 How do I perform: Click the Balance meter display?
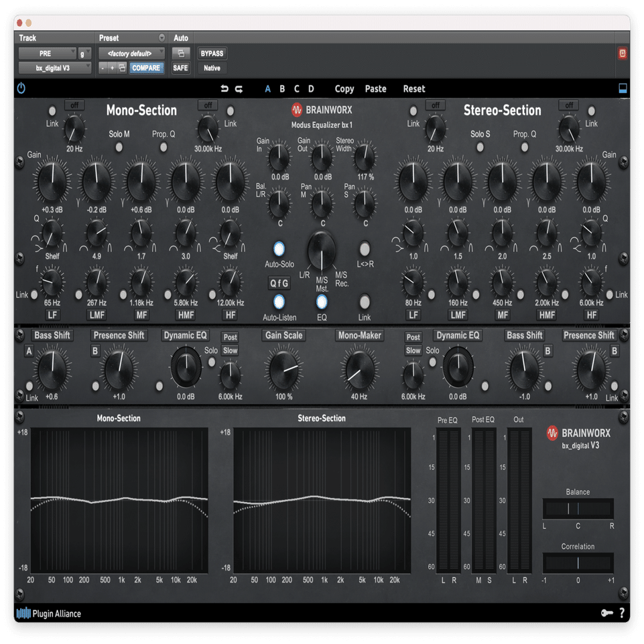coord(578,509)
